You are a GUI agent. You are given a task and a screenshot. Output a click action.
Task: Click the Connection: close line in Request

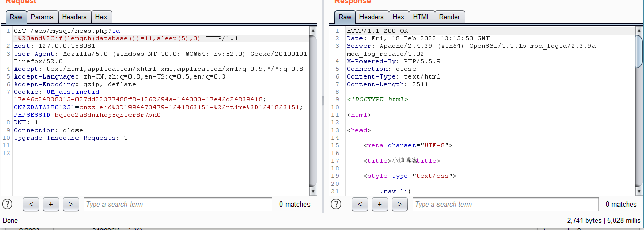[x=48, y=130]
